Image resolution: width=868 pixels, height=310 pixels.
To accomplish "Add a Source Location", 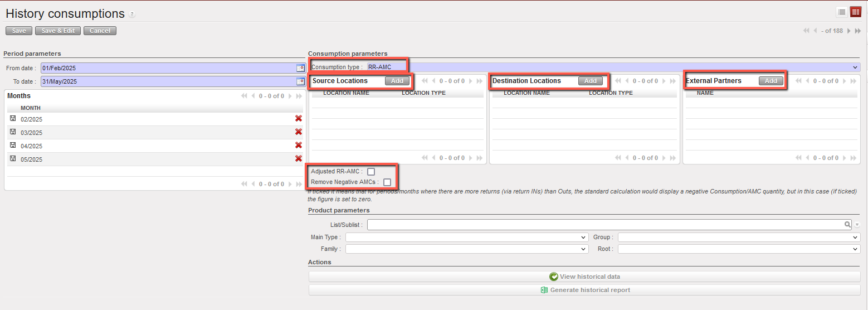I will tap(397, 81).
